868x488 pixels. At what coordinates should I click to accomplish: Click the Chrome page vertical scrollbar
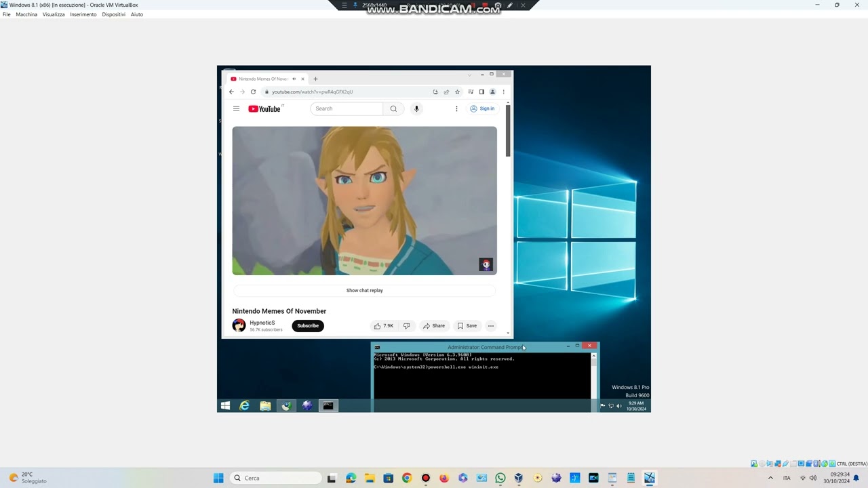pyautogui.click(x=508, y=131)
